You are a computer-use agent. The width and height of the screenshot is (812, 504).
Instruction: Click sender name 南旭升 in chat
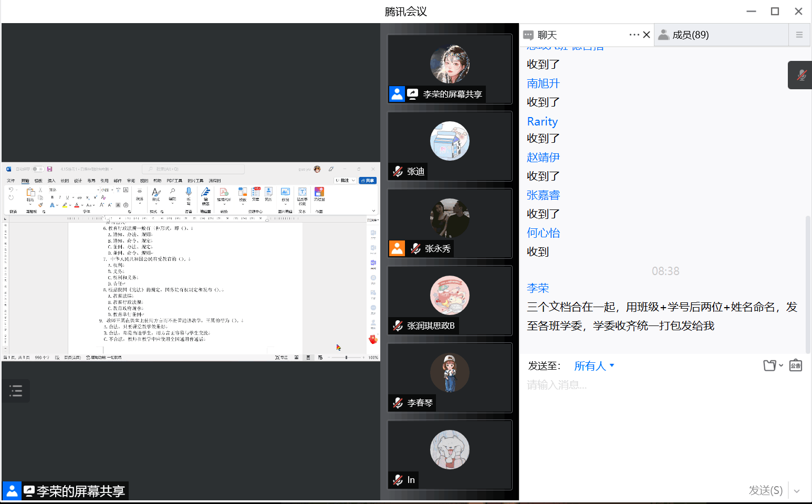tap(543, 83)
